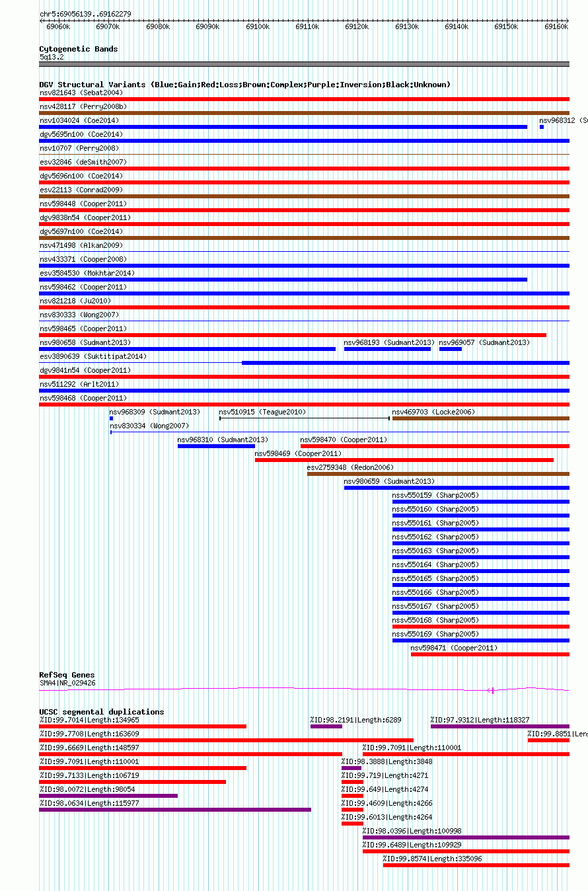The width and height of the screenshot is (588, 891).
Task: Select the nsv428117 (Perry2008b) variant label
Action: [x=83, y=106]
